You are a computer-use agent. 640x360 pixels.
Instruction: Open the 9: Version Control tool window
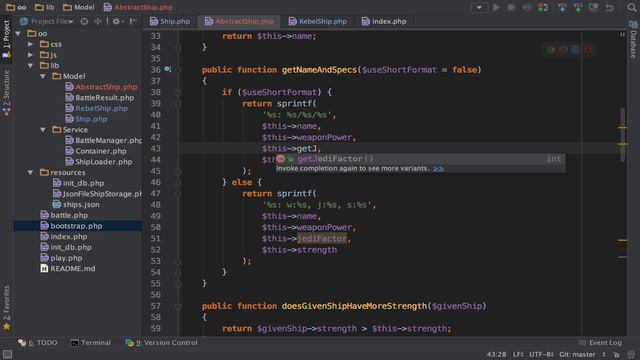click(162, 342)
